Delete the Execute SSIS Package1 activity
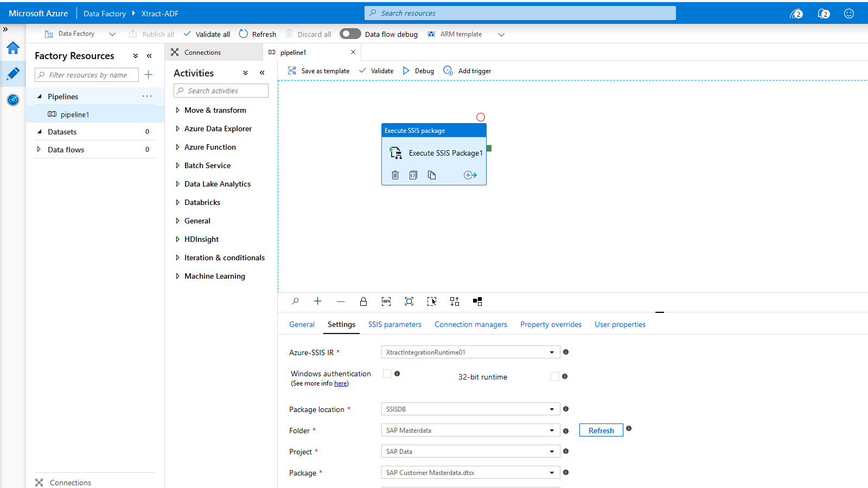This screenshot has width=868, height=488. [x=395, y=175]
